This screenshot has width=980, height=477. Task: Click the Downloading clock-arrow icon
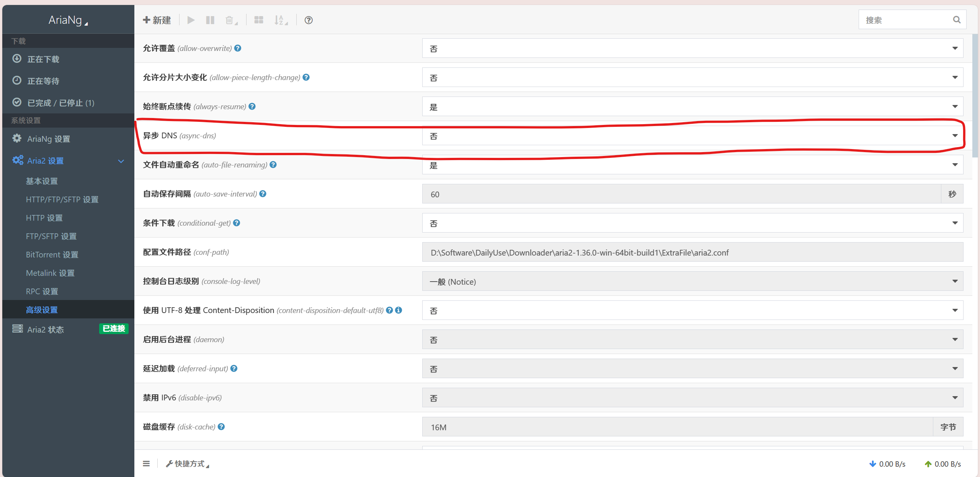[17, 59]
